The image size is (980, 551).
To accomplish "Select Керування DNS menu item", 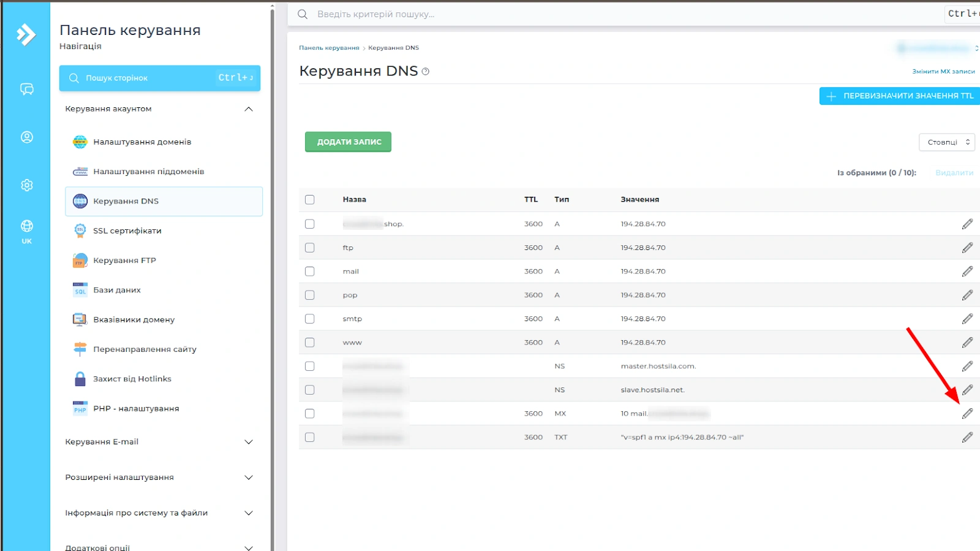I will coord(164,201).
